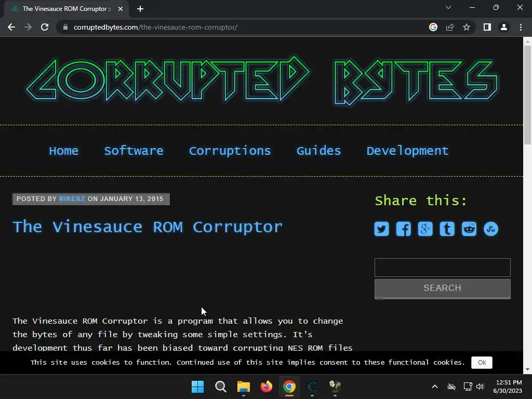Show hidden tray icons chevron
Image resolution: width=532 pixels, height=399 pixels.
tap(435, 387)
